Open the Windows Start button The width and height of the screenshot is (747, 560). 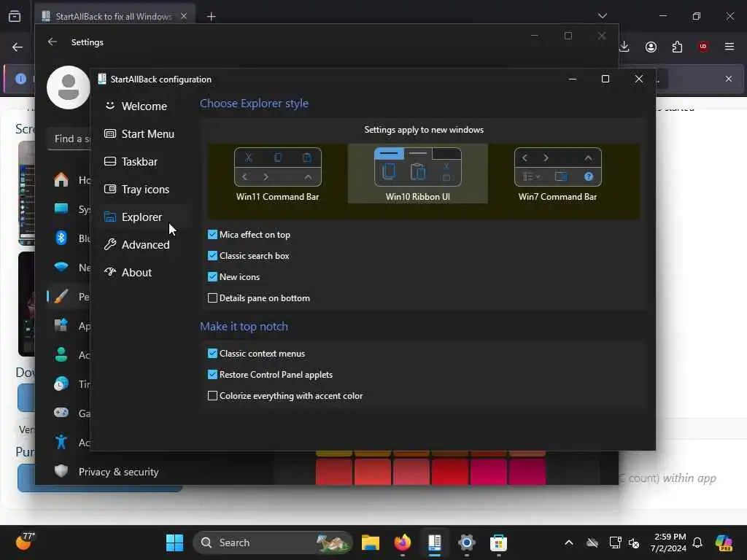click(x=174, y=542)
